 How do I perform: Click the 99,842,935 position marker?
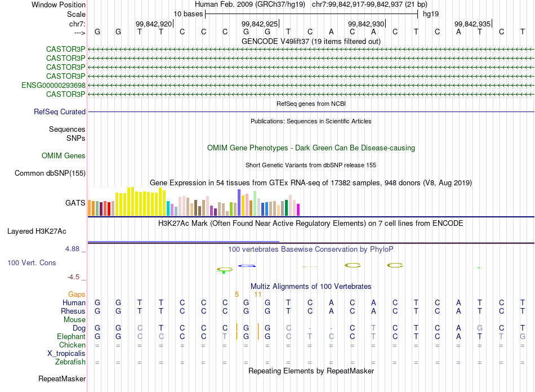pos(472,24)
